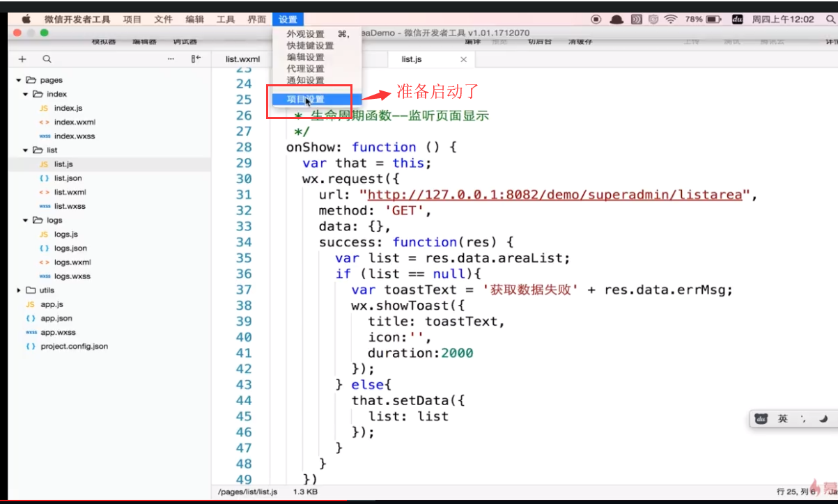Toggle punctuation mode on IME bar
The width and height of the screenshot is (838, 504).
803,418
